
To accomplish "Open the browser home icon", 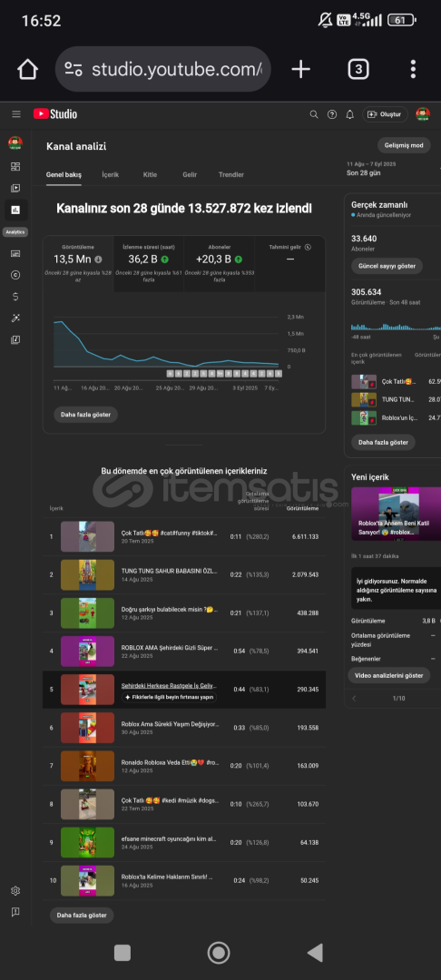I will point(27,69).
